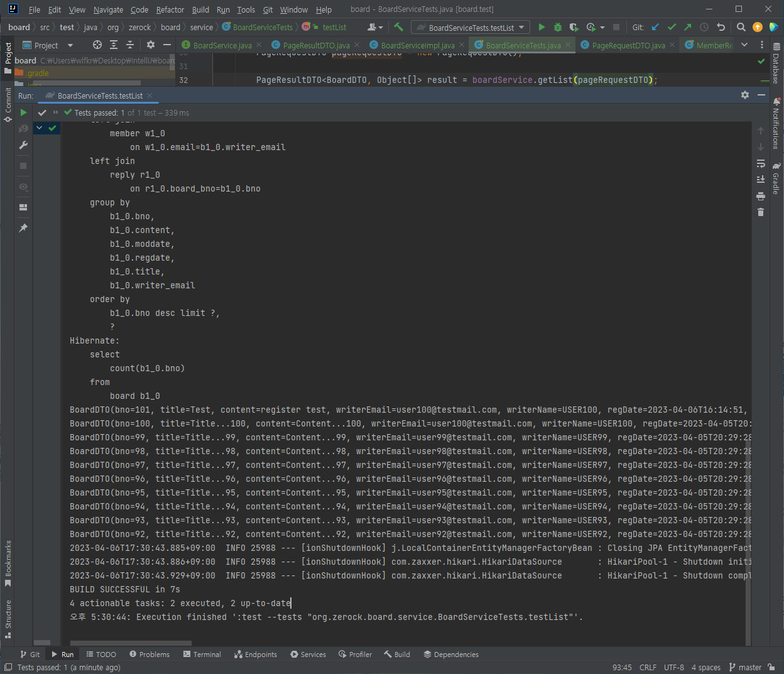
Task: Hide the Project panel with minus icon
Action: (x=167, y=45)
